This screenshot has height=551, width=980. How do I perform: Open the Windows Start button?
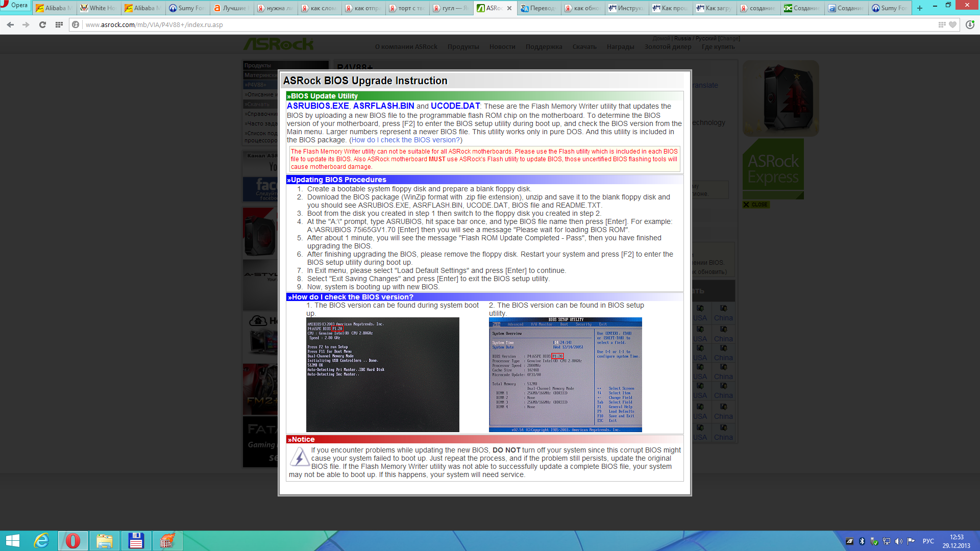[12, 541]
